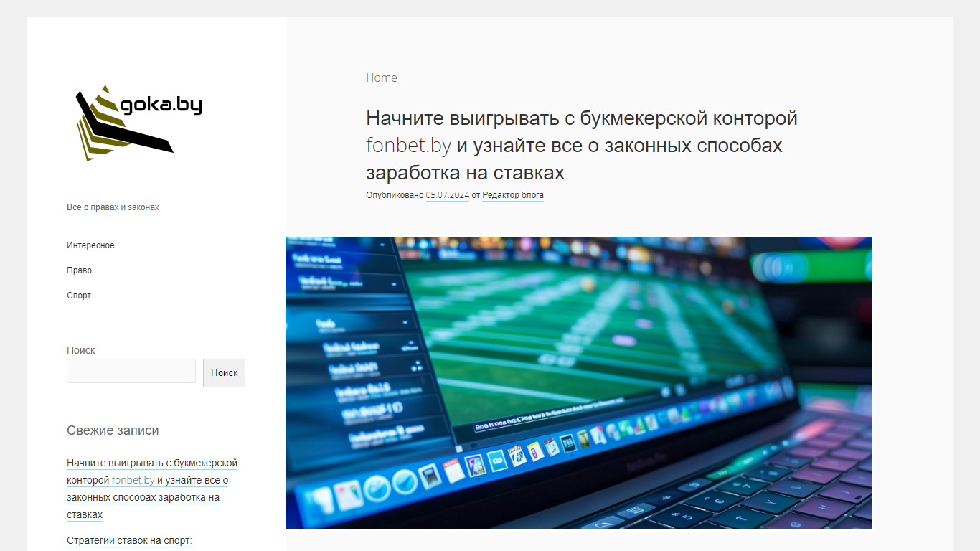The width and height of the screenshot is (980, 551).
Task: Open the featured laptop betting image
Action: pos(578,383)
